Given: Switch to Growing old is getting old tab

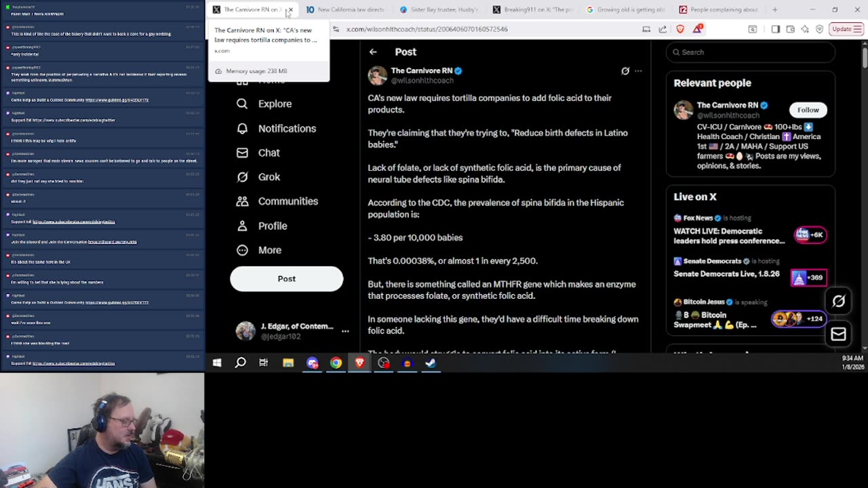Looking at the screenshot, I should point(626,9).
